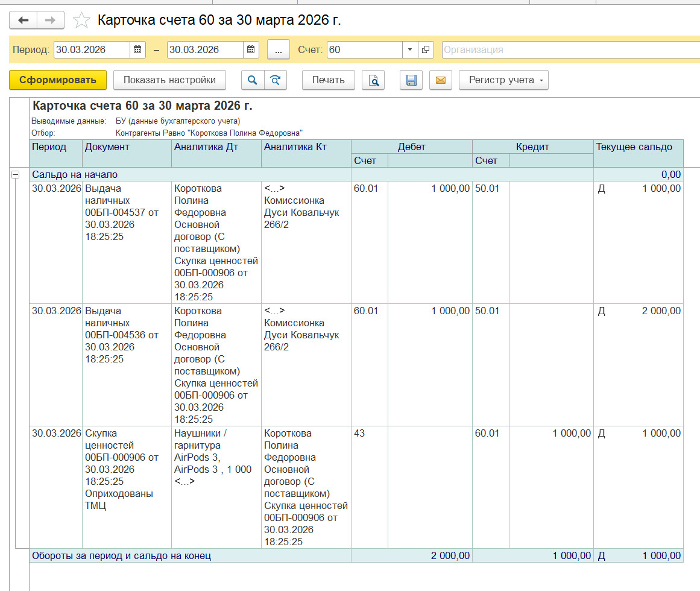Send report by email envelope icon

(441, 80)
